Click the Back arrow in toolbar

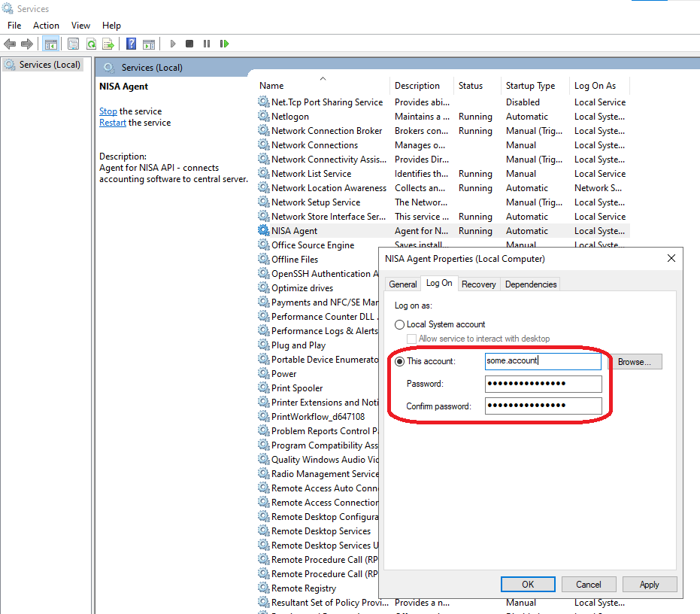tap(10, 44)
